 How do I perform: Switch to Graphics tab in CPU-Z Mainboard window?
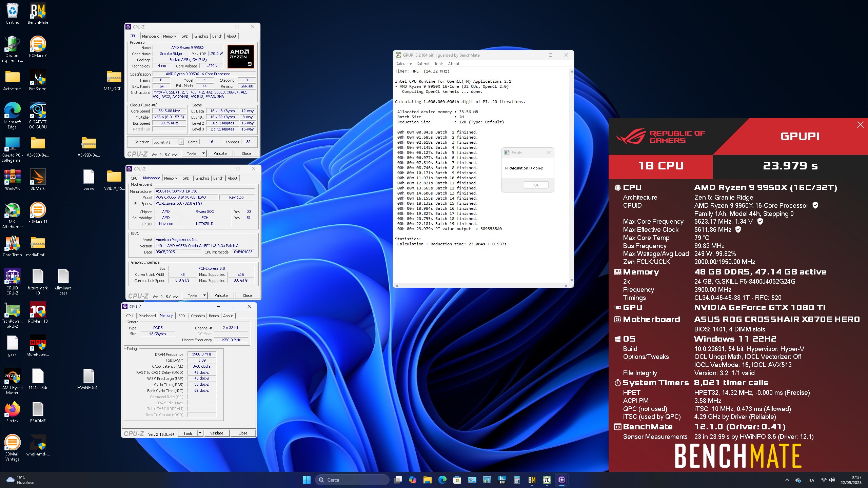click(x=202, y=178)
